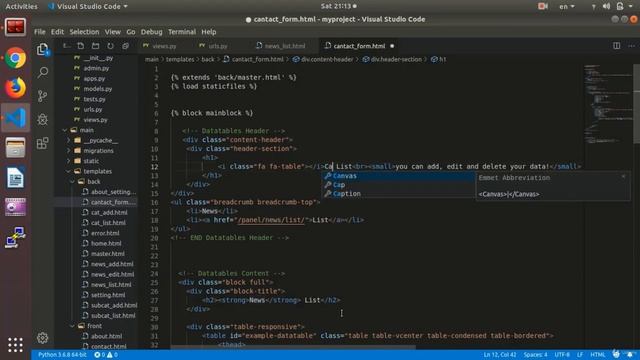Screen dimensions: 640x360
Task: Open the Source Control view
Action: [42, 96]
